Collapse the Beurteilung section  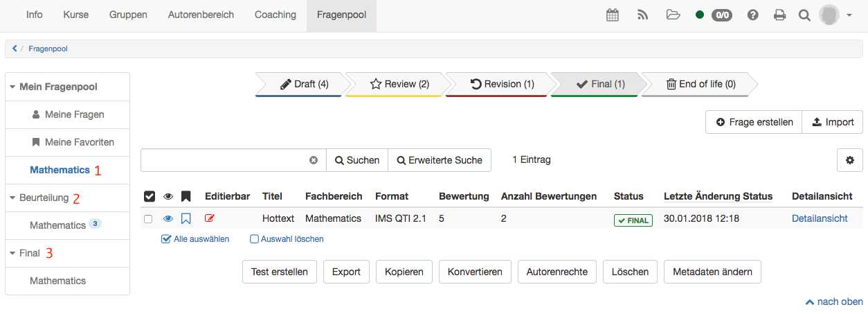pyautogui.click(x=13, y=198)
